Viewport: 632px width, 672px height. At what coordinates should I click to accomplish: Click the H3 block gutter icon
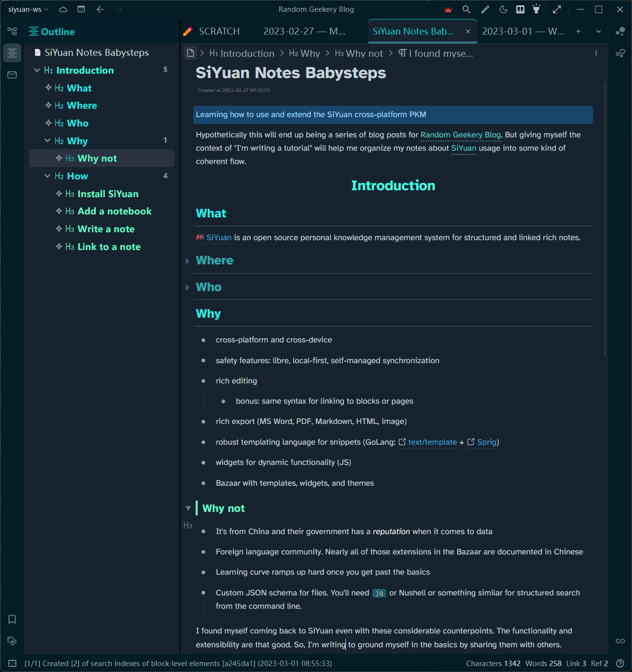[x=188, y=525]
